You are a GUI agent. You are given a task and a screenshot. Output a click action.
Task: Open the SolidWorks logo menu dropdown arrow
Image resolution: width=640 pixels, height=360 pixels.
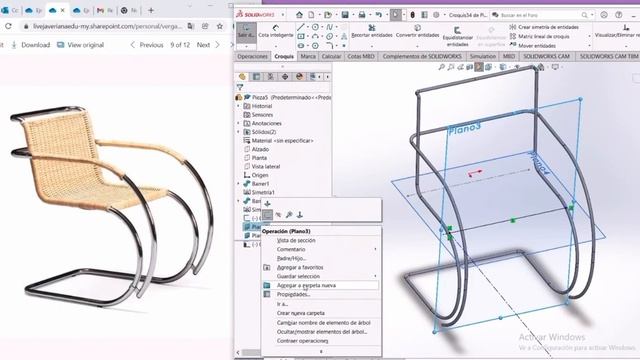(283, 15)
